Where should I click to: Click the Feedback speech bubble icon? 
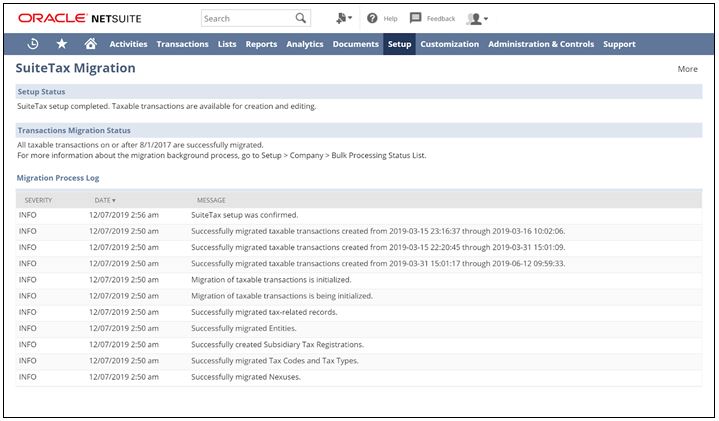[415, 18]
